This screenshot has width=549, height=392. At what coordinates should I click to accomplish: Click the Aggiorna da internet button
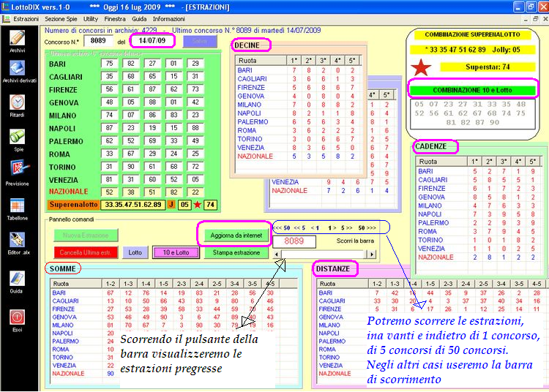236,235
